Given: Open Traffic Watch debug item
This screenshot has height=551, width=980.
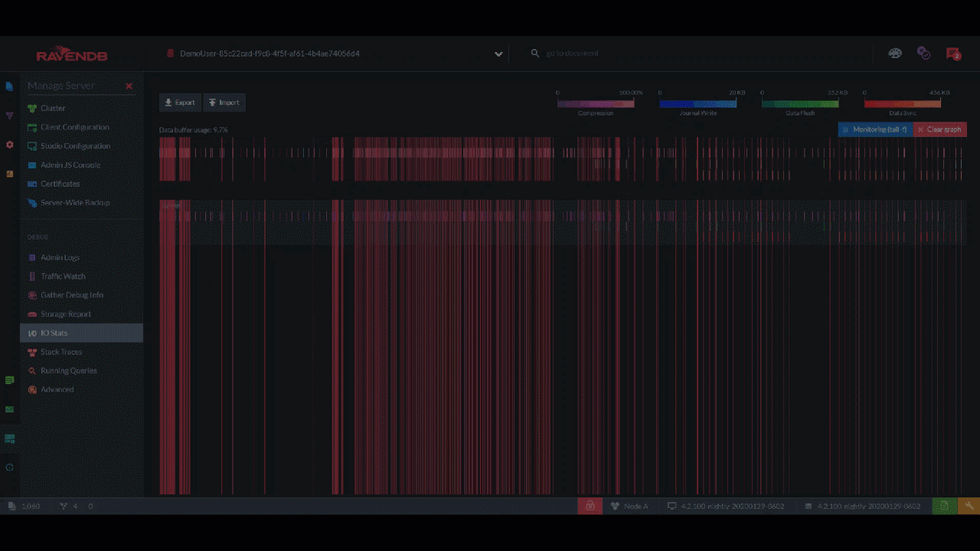Looking at the screenshot, I should [81, 276].
